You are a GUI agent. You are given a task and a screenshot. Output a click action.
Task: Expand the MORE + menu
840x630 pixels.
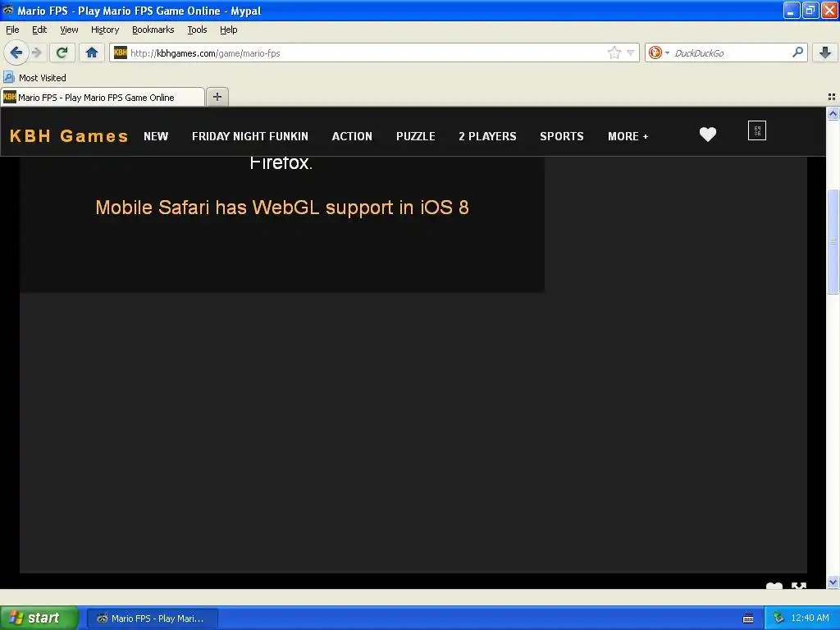628,136
